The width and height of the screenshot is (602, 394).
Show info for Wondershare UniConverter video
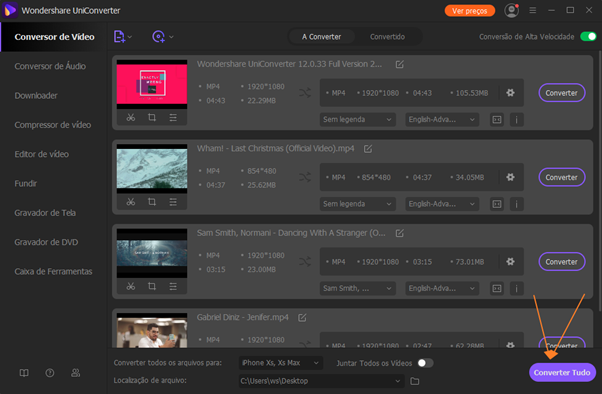(516, 119)
